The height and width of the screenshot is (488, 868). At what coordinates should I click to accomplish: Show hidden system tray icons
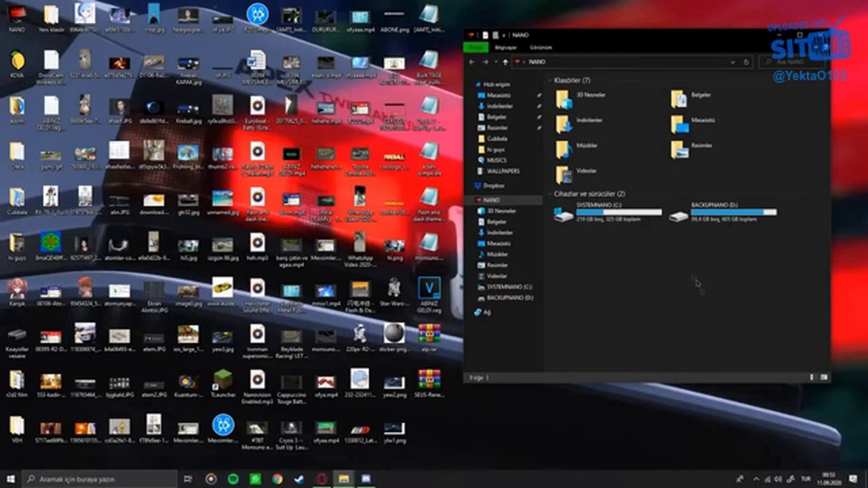(756, 479)
